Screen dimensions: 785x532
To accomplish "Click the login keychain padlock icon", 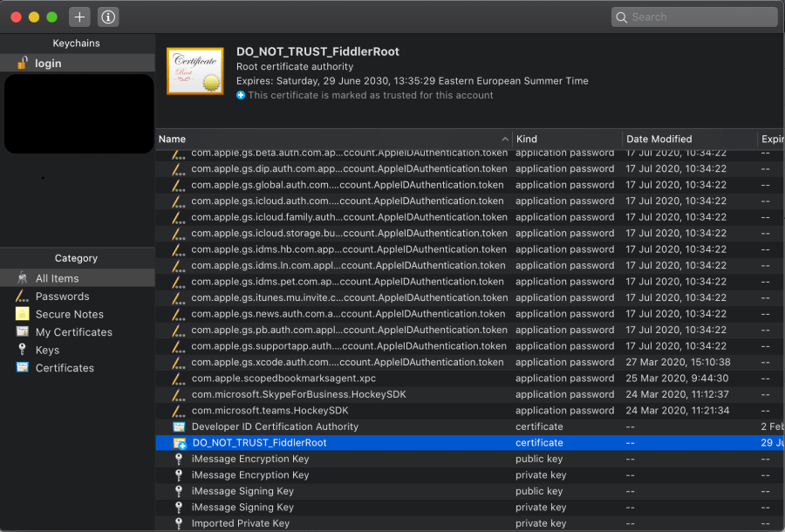I will (x=24, y=63).
